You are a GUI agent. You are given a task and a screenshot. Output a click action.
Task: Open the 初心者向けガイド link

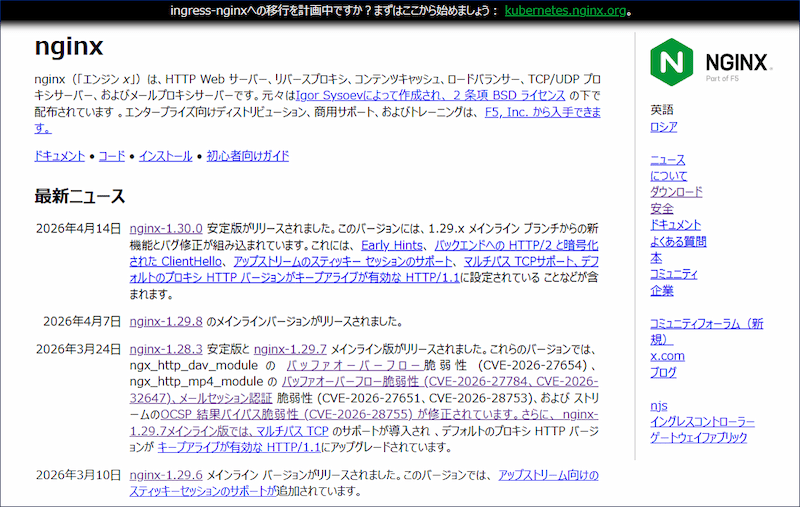point(247,156)
